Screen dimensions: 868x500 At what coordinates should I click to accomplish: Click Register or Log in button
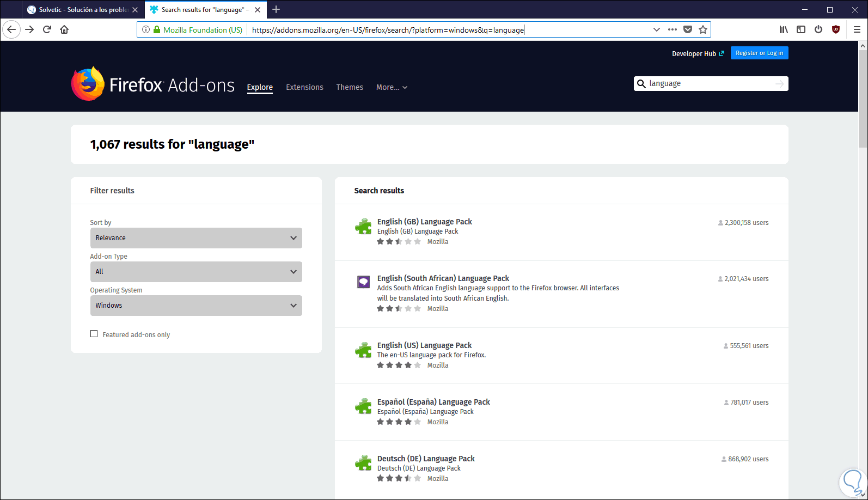759,53
